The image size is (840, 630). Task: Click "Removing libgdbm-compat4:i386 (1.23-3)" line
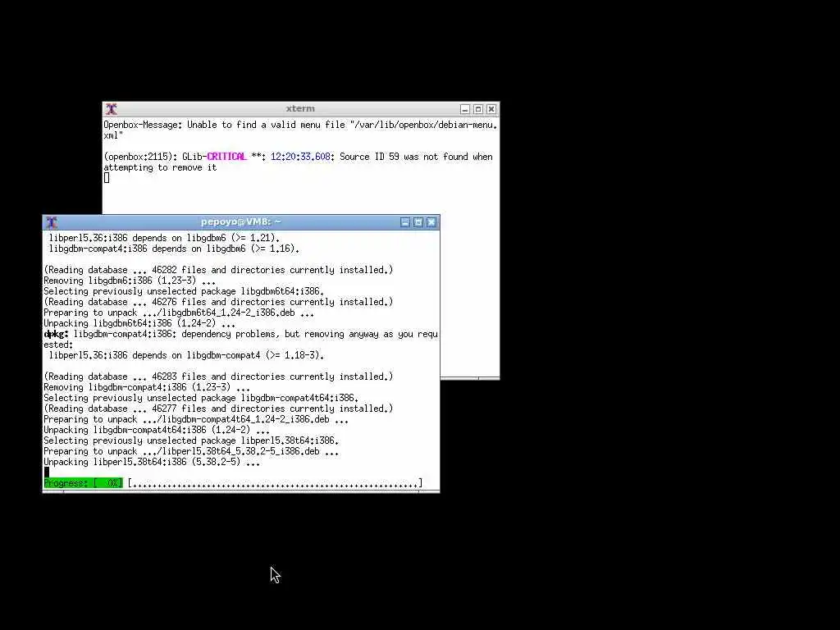coord(147,387)
